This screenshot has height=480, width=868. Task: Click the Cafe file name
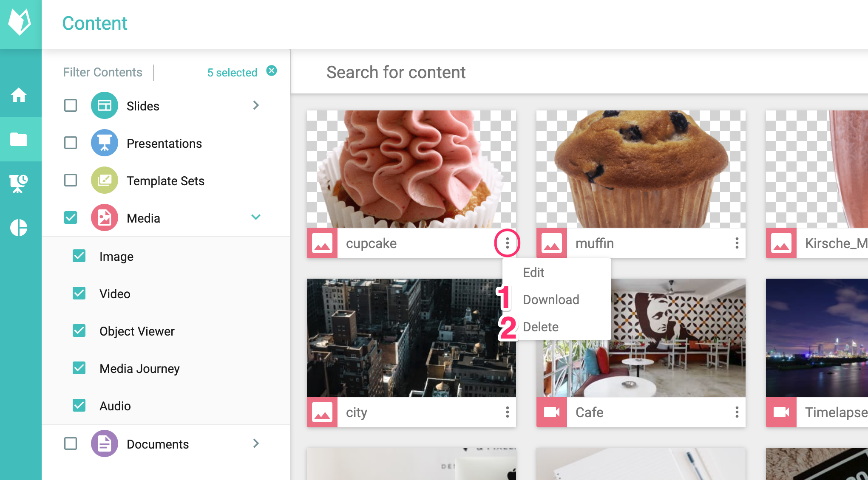[x=589, y=412]
